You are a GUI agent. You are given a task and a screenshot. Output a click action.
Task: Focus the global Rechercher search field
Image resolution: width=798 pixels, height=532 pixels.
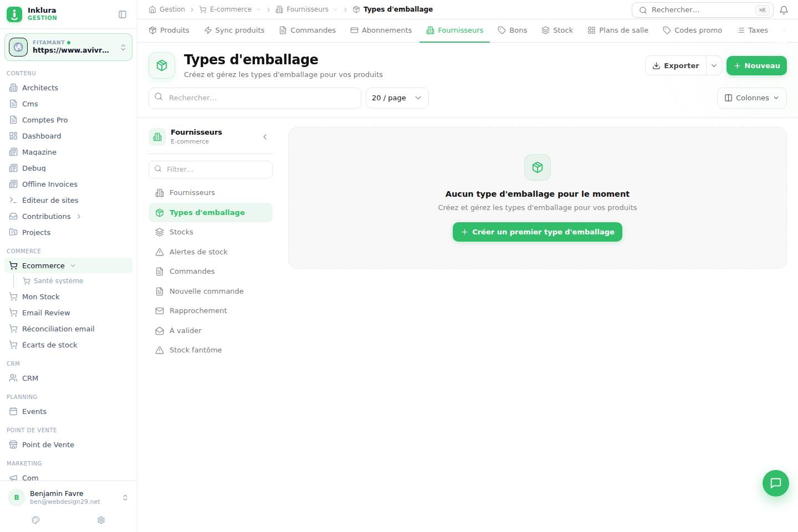[x=703, y=10]
